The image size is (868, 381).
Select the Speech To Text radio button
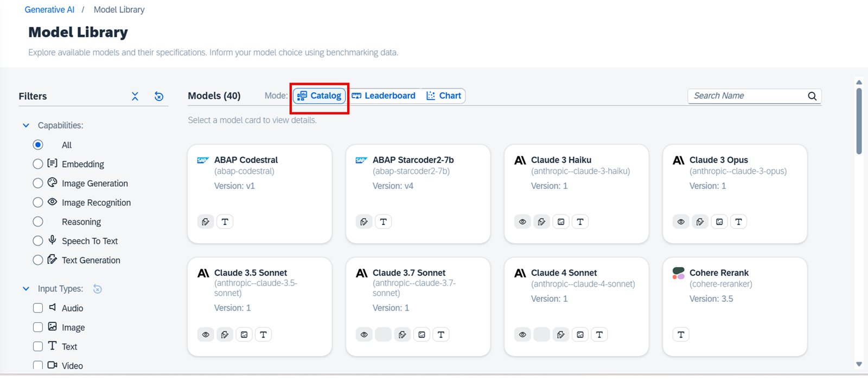[38, 241]
